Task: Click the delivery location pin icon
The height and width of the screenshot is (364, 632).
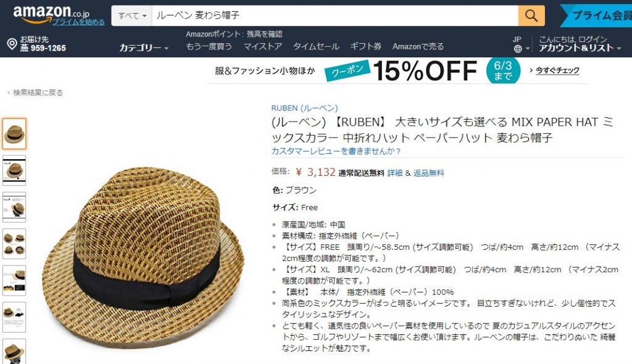Action: click(x=12, y=44)
